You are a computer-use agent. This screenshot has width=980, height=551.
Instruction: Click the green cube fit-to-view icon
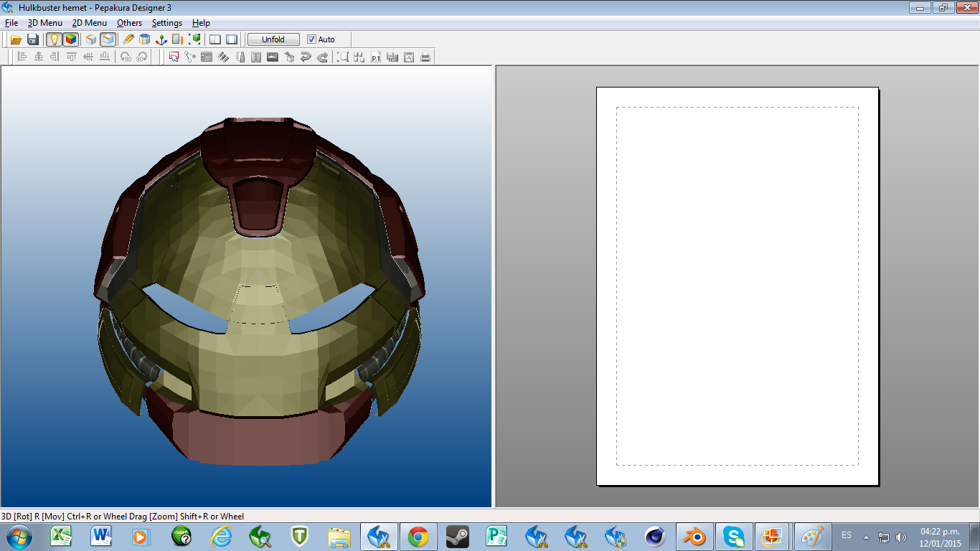click(x=194, y=39)
